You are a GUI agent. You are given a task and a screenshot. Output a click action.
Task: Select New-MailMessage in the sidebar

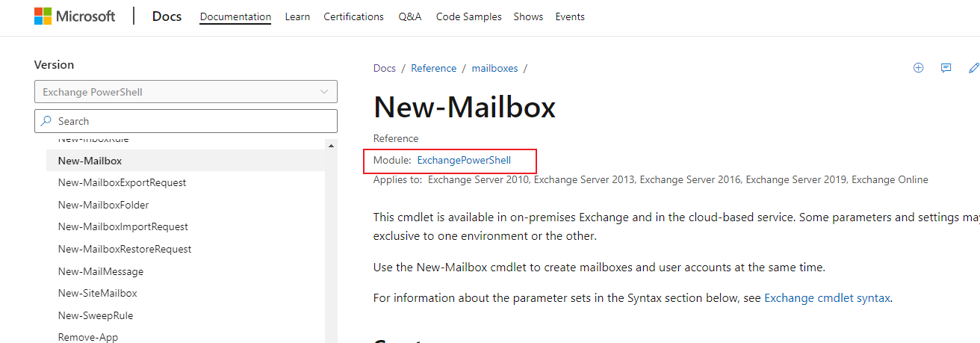click(x=100, y=271)
